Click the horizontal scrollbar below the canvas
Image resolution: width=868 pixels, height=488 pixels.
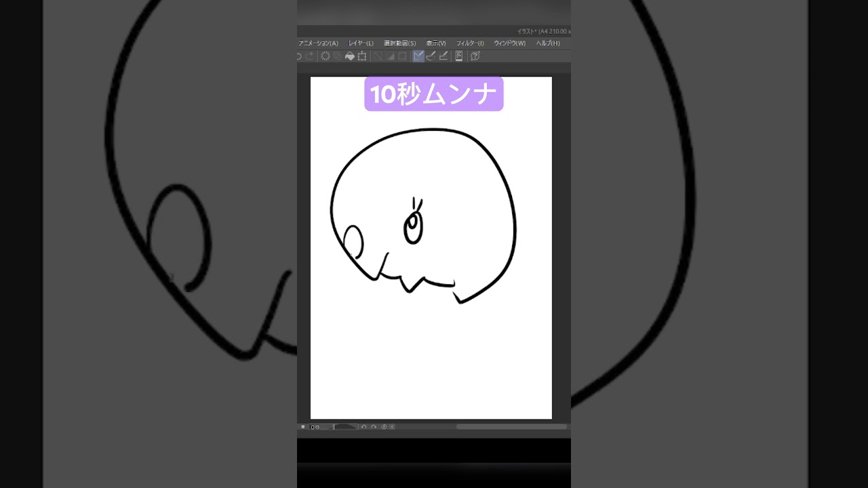[512, 427]
